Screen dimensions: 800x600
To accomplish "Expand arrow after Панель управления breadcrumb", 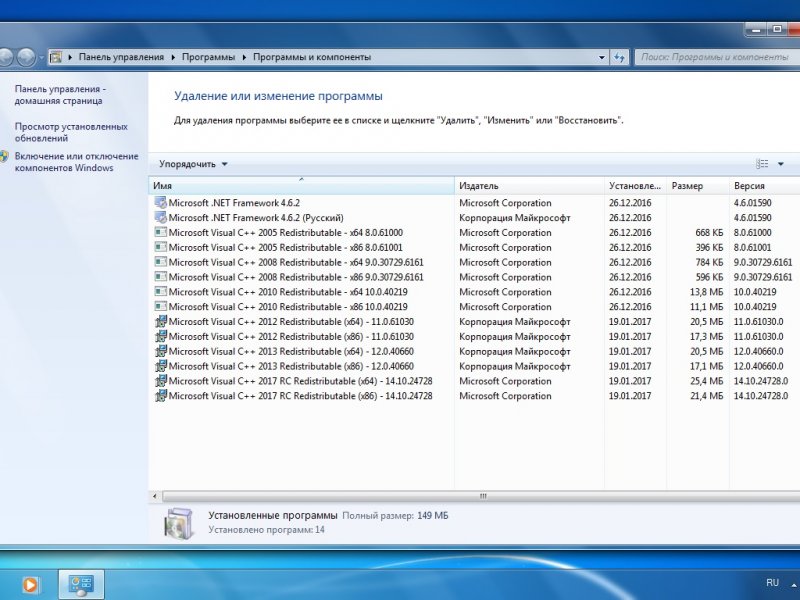I will (x=173, y=57).
